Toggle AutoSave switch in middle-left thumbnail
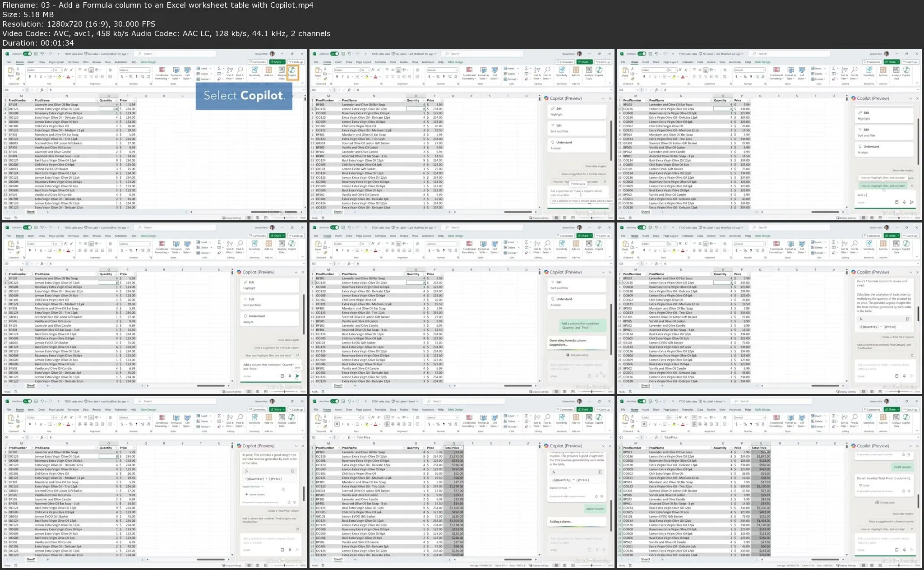Screen dimensions: 924x570 pyautogui.click(x=28, y=227)
